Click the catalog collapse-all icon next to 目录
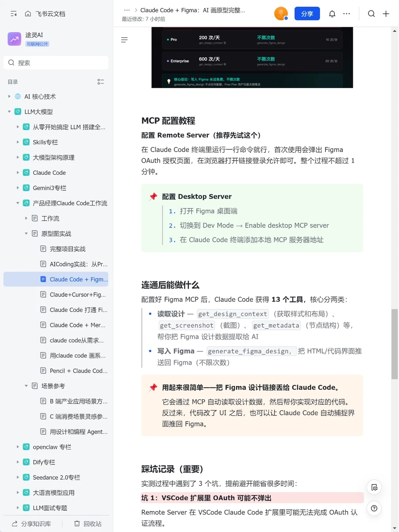399x532 pixels. pyautogui.click(x=100, y=82)
